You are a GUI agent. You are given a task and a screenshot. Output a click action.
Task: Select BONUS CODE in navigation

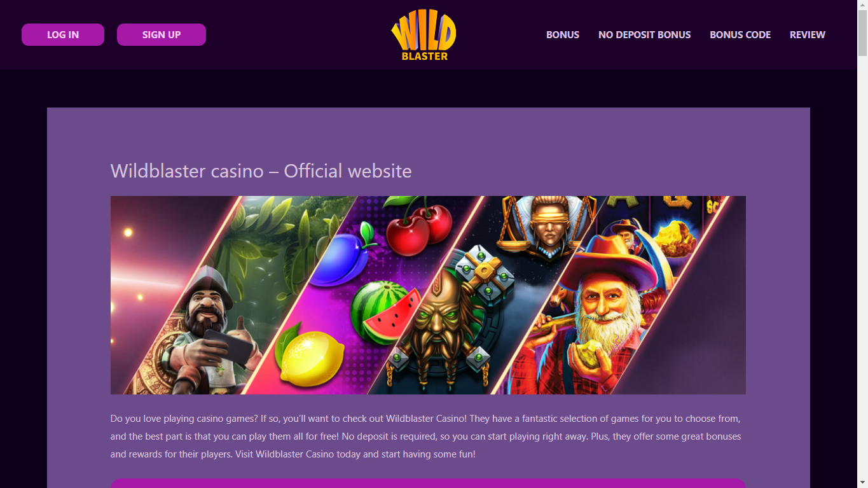(x=740, y=35)
